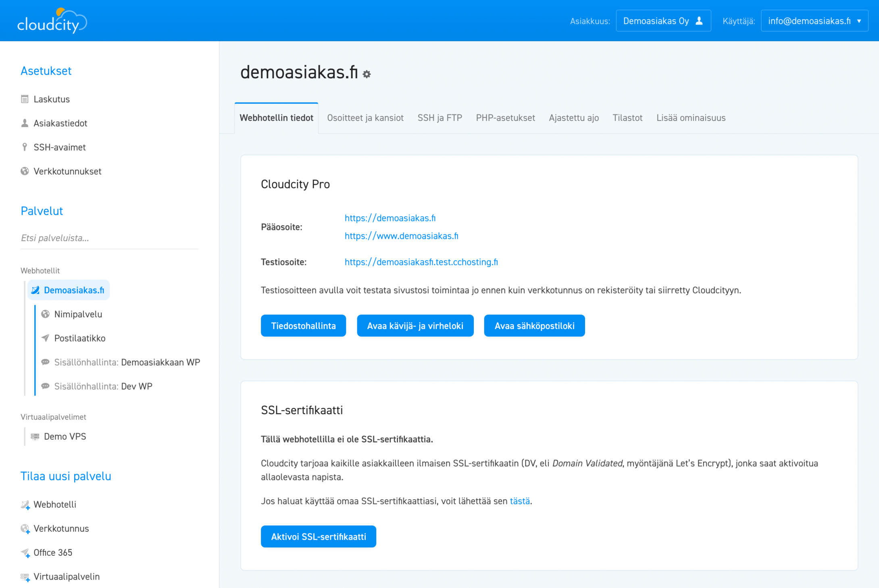Click the SSL-sertifikaatti heading
The image size is (879, 588).
(x=302, y=410)
